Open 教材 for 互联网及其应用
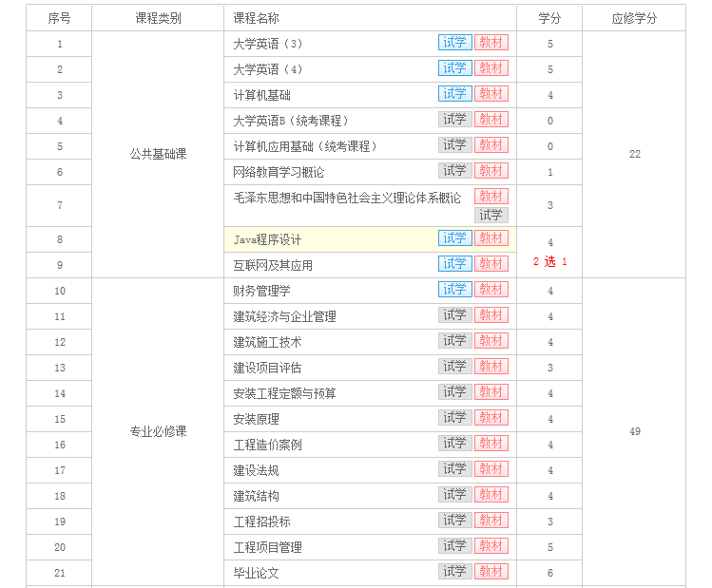 491,264
